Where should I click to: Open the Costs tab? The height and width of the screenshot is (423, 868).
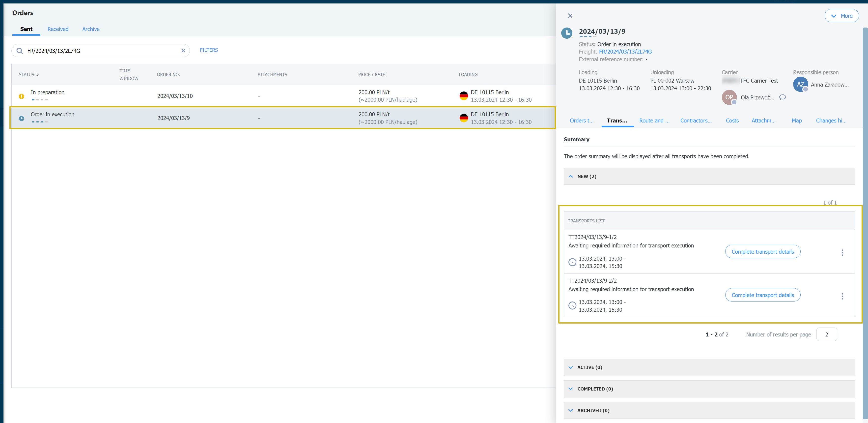click(732, 120)
